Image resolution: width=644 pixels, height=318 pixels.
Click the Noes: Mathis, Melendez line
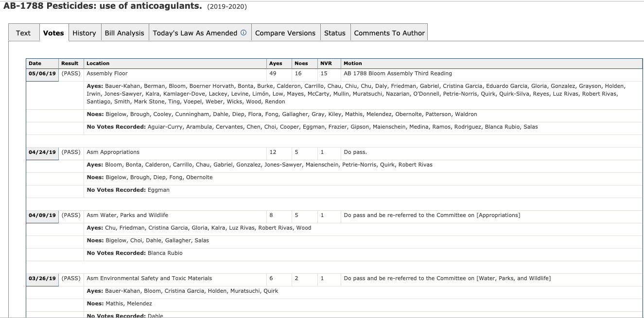tap(119, 304)
